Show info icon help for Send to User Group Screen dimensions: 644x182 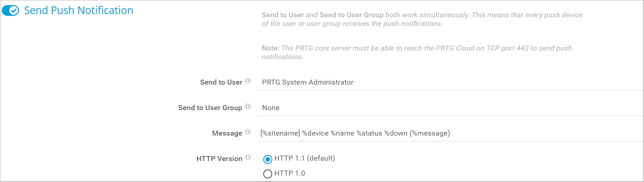pyautogui.click(x=248, y=107)
